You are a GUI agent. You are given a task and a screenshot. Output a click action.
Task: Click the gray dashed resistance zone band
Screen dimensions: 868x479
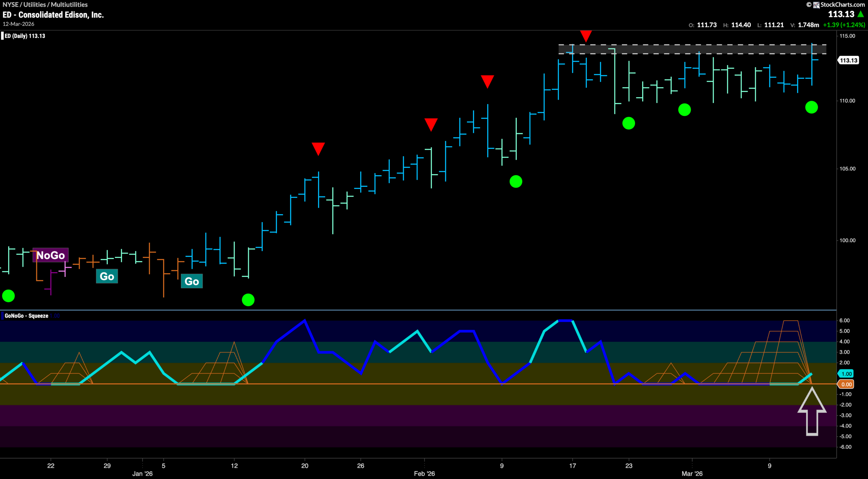pos(692,49)
